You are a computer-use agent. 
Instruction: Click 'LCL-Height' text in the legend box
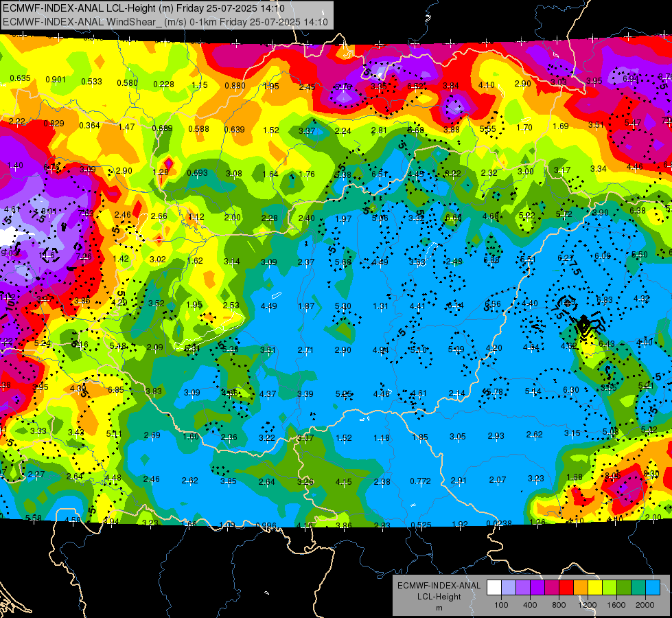pos(439,597)
